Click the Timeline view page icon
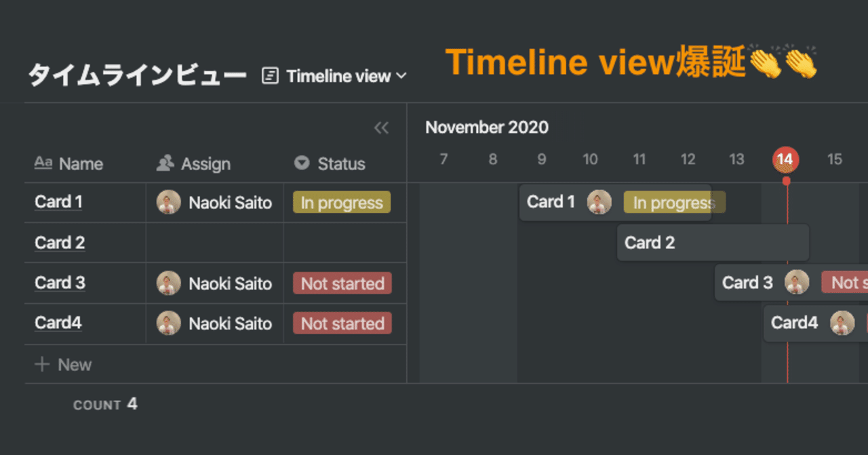 pos(270,76)
